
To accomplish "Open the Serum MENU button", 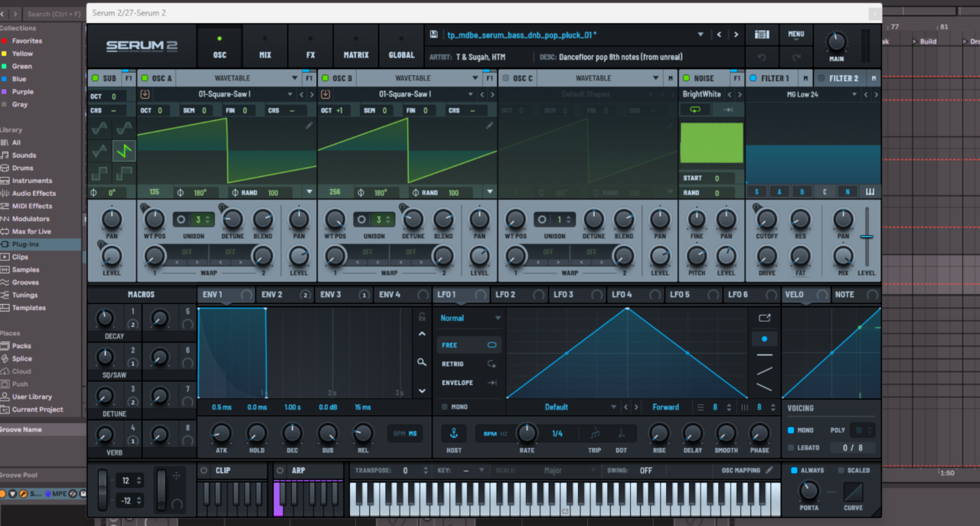I will [795, 34].
